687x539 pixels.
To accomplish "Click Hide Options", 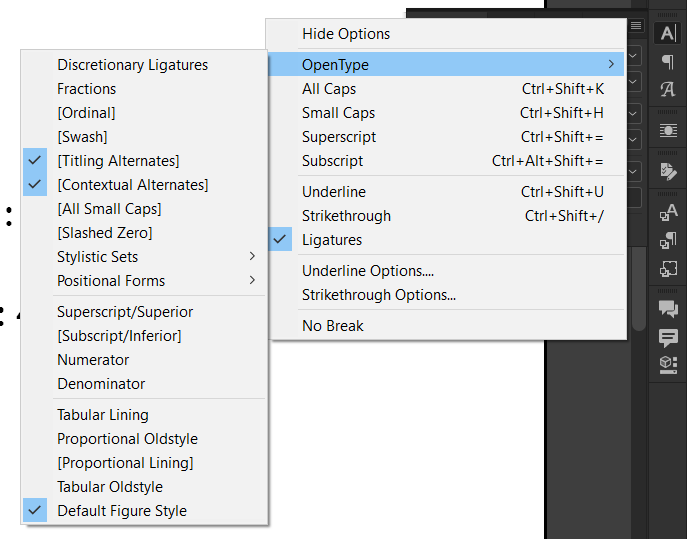I will pos(346,34).
